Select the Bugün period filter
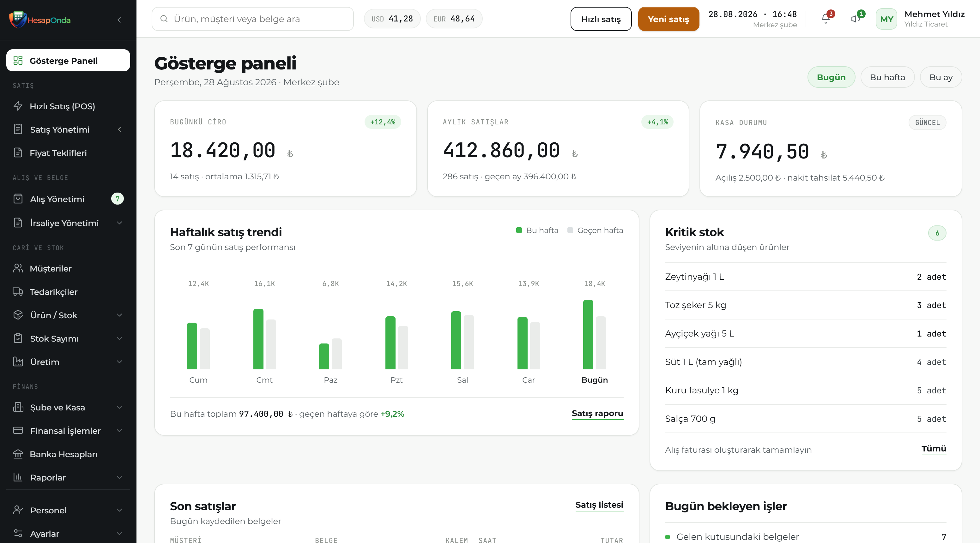This screenshot has height=543, width=980. (831, 77)
